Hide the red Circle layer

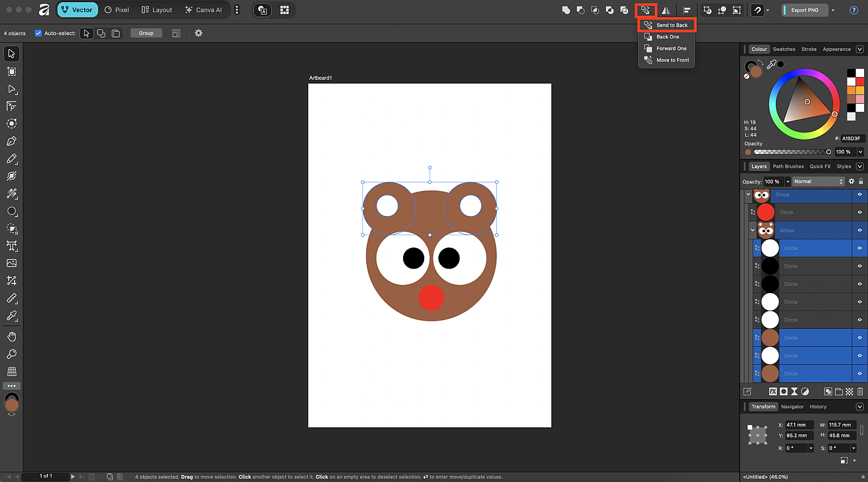[859, 212]
